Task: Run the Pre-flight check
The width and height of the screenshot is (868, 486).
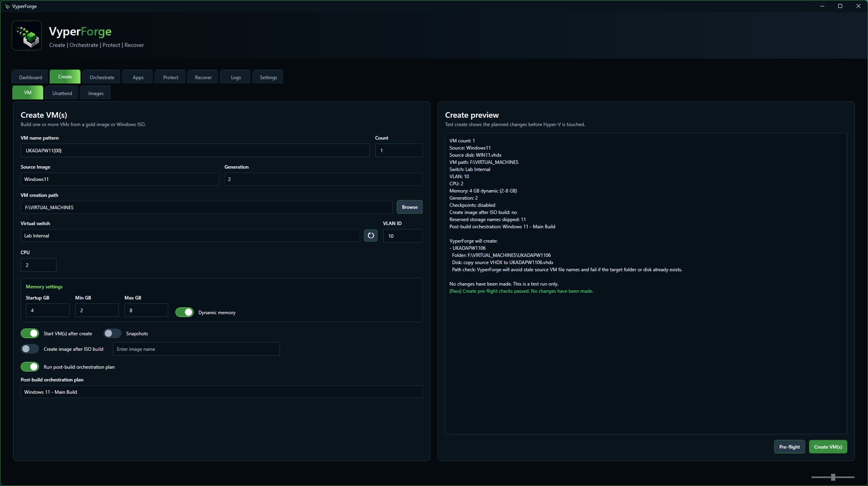Action: coord(789,447)
